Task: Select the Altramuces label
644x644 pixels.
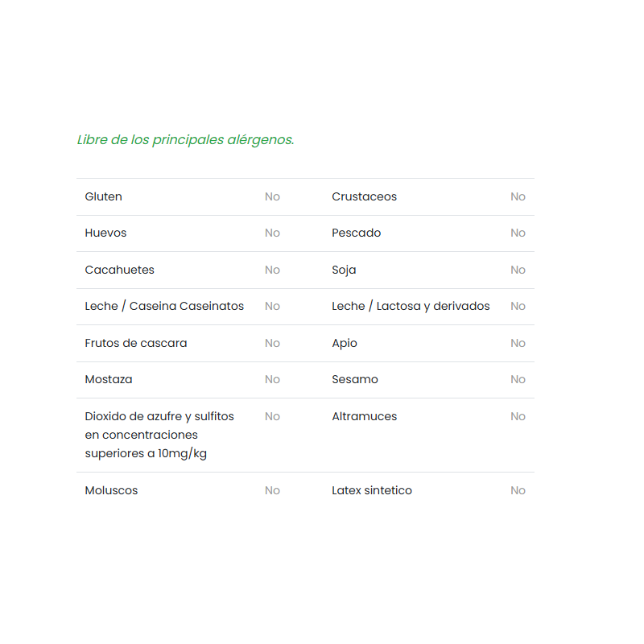Action: (x=364, y=416)
